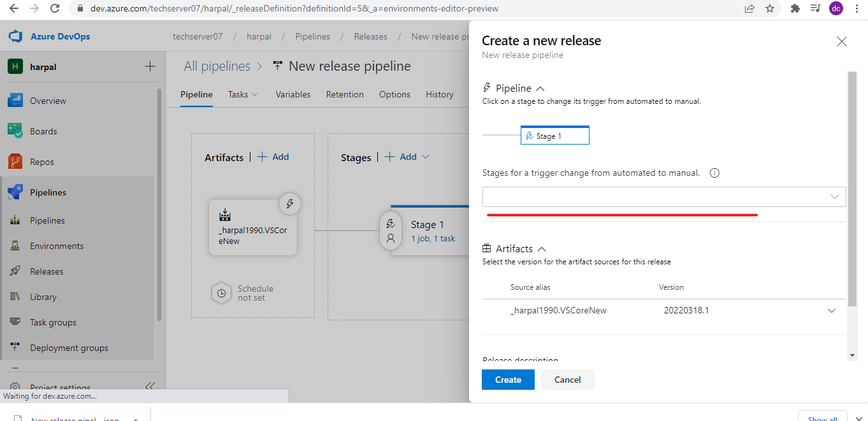Open Task groups in the sidebar

pyautogui.click(x=53, y=322)
